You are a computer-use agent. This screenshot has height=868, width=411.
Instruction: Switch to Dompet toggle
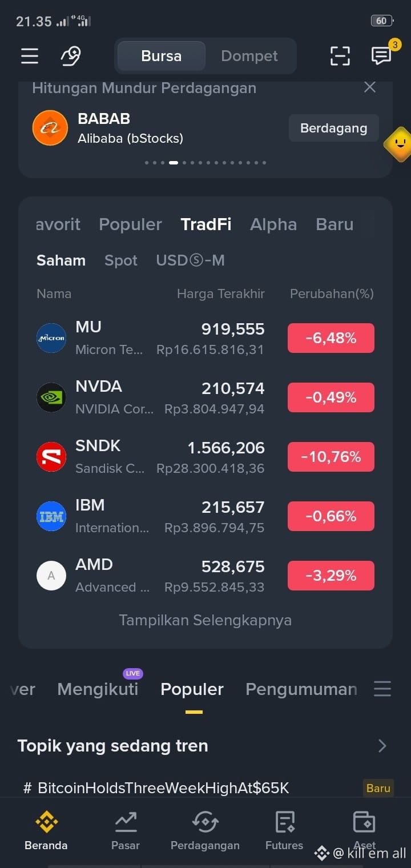point(249,56)
